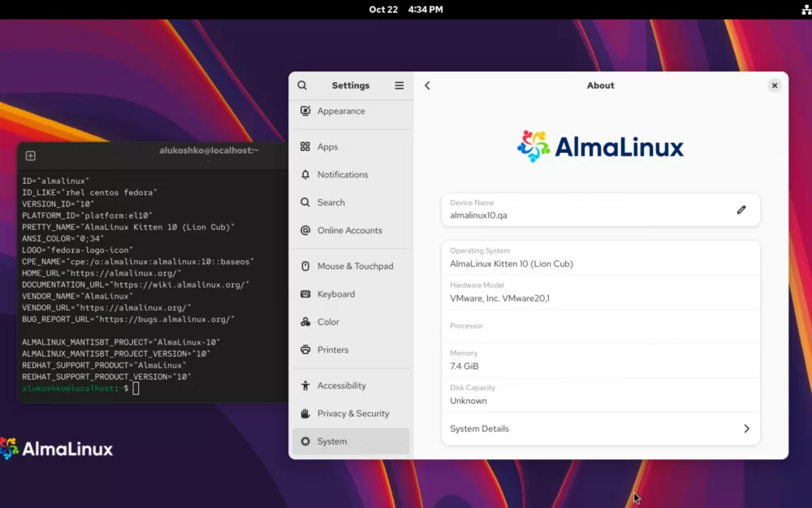Click the About title in header bar
This screenshot has width=812, height=508.
pyautogui.click(x=600, y=85)
